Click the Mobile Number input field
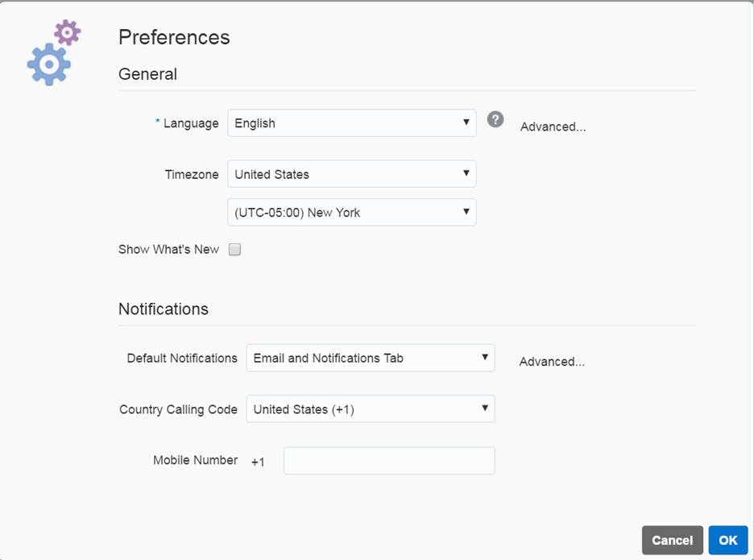Image resolution: width=754 pixels, height=560 pixels. (389, 461)
